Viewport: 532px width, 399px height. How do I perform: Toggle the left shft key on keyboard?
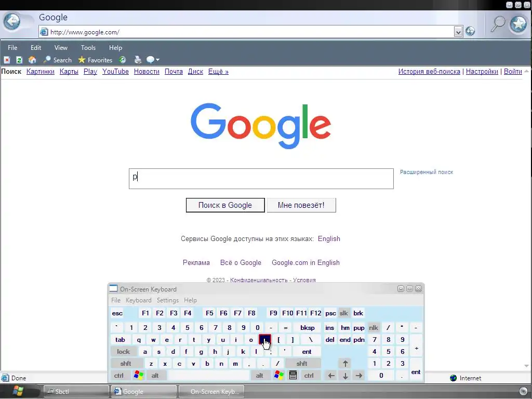tap(126, 364)
